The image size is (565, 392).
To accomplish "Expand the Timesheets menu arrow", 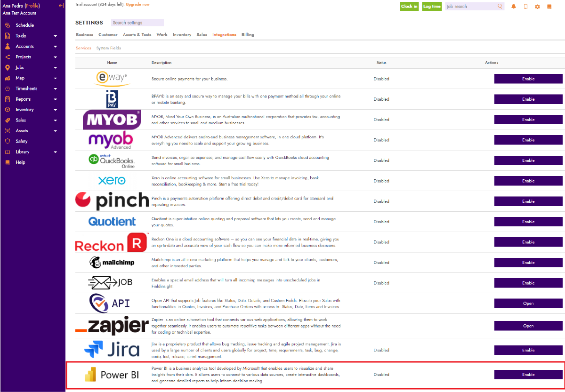I will click(56, 89).
